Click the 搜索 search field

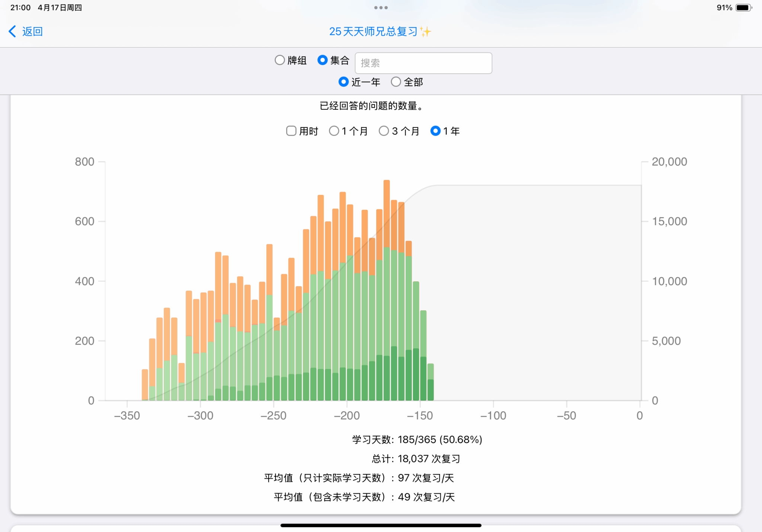[x=423, y=63]
